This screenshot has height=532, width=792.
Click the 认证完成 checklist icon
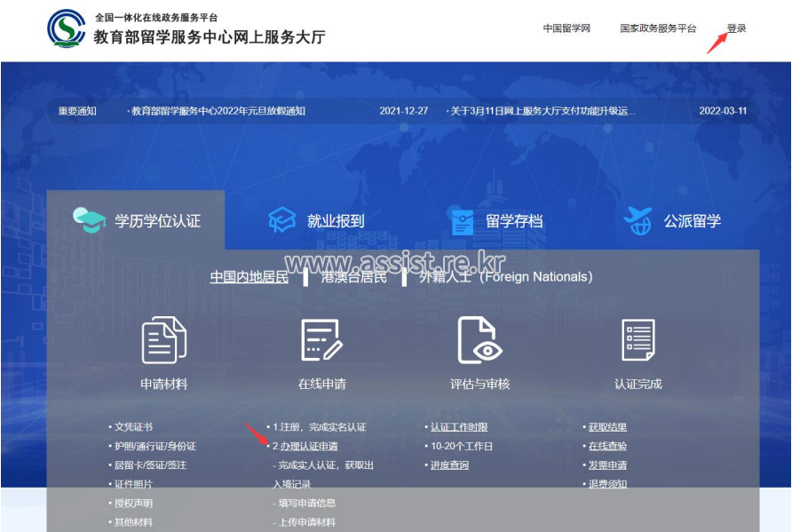pos(638,340)
